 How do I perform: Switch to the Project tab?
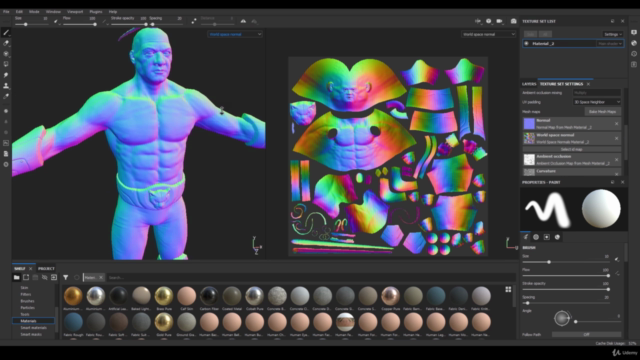tap(46, 269)
